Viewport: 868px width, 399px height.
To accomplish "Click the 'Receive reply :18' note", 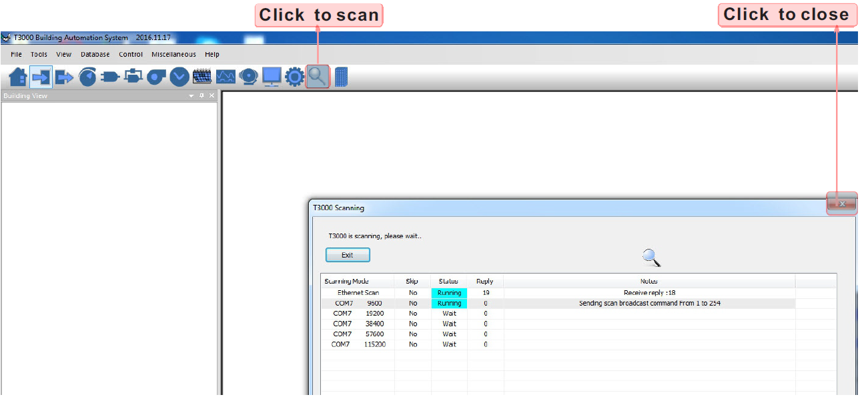I will pyautogui.click(x=649, y=293).
